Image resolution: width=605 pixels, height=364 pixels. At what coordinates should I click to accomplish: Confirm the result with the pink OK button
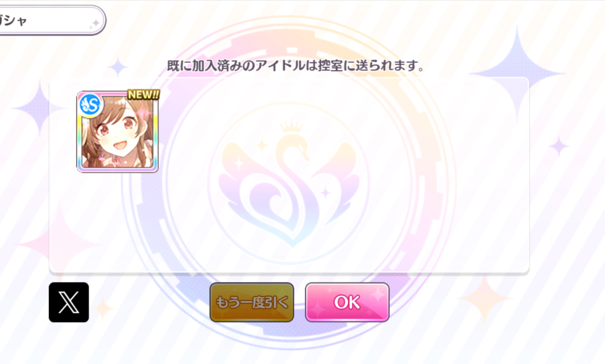pos(347,302)
